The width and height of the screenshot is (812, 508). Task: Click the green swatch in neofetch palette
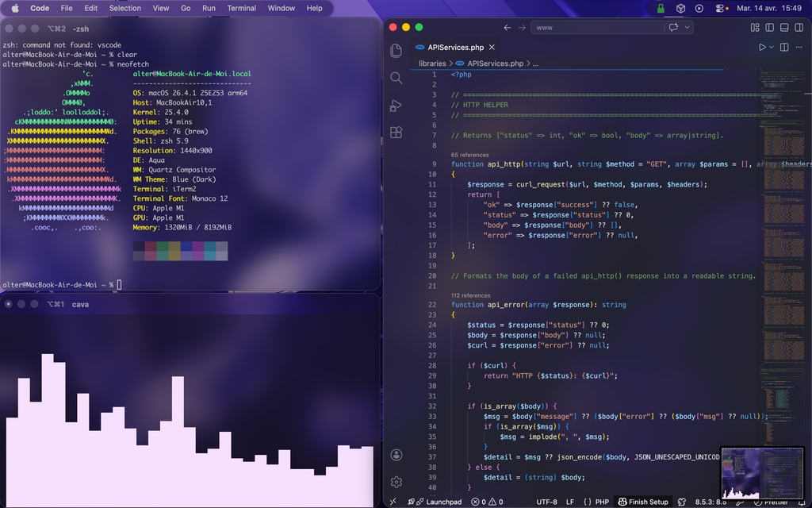(163, 246)
